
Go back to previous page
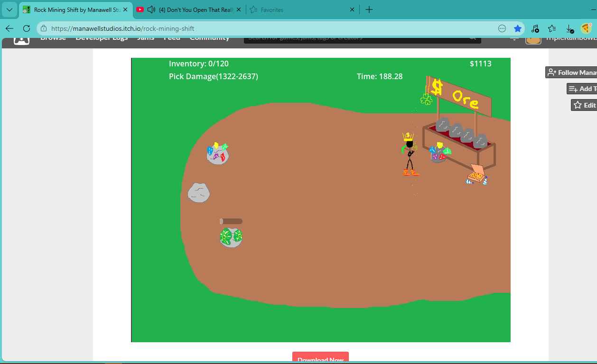9,28
